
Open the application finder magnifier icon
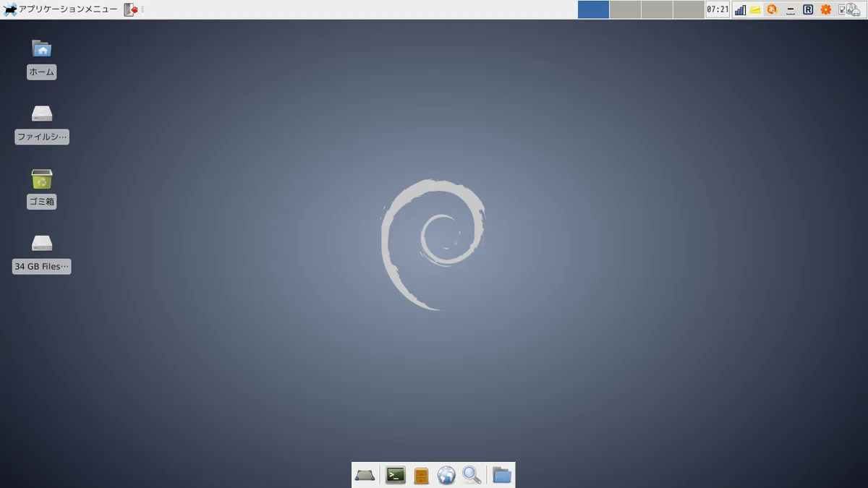click(472, 475)
